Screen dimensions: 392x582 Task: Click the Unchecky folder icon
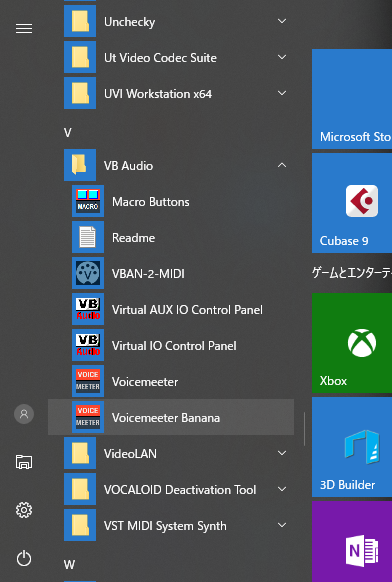tap(80, 21)
